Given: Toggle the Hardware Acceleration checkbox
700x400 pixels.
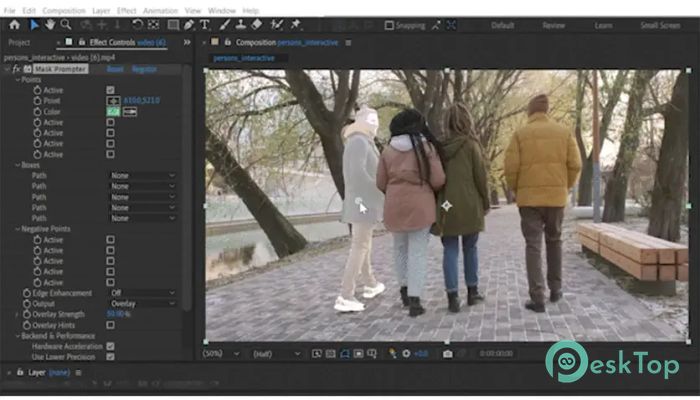Looking at the screenshot, I should [110, 346].
